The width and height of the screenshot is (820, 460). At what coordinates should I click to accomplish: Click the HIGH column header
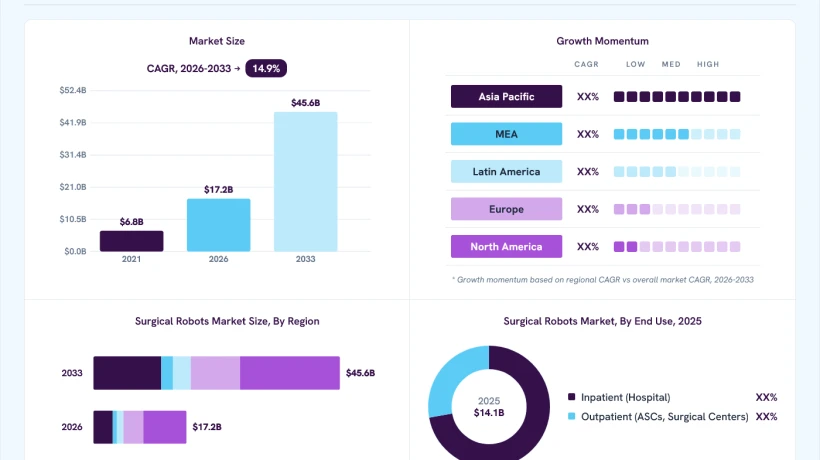point(708,64)
